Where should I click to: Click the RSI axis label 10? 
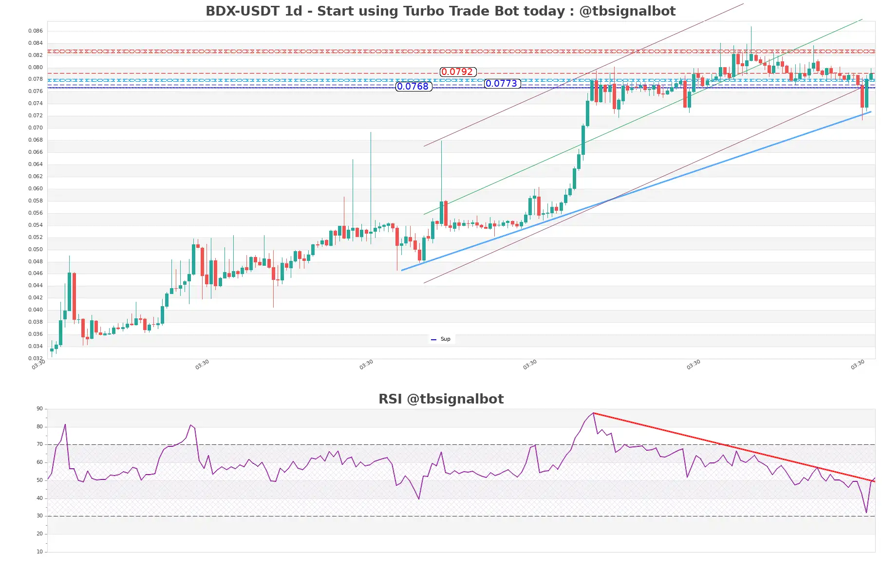tap(39, 552)
